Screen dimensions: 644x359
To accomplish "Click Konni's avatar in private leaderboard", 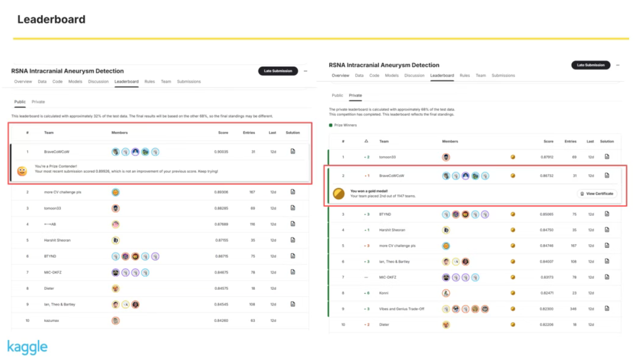I will point(446,293).
